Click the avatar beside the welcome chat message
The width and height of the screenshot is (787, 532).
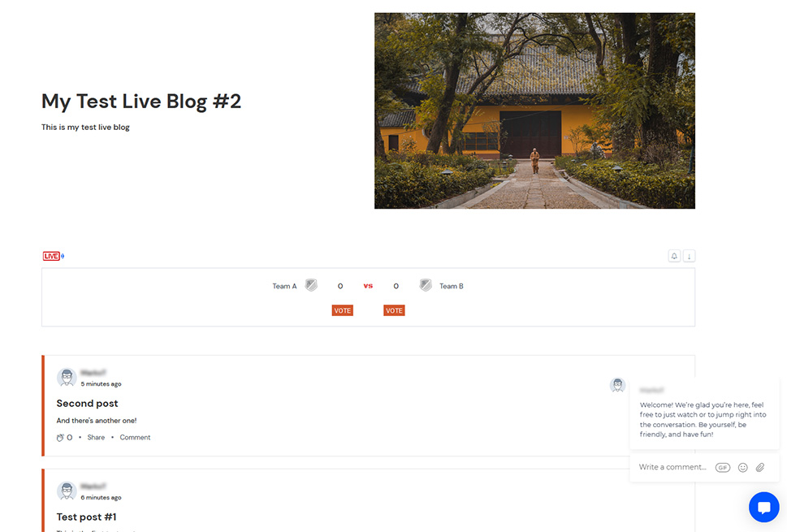pyautogui.click(x=617, y=385)
